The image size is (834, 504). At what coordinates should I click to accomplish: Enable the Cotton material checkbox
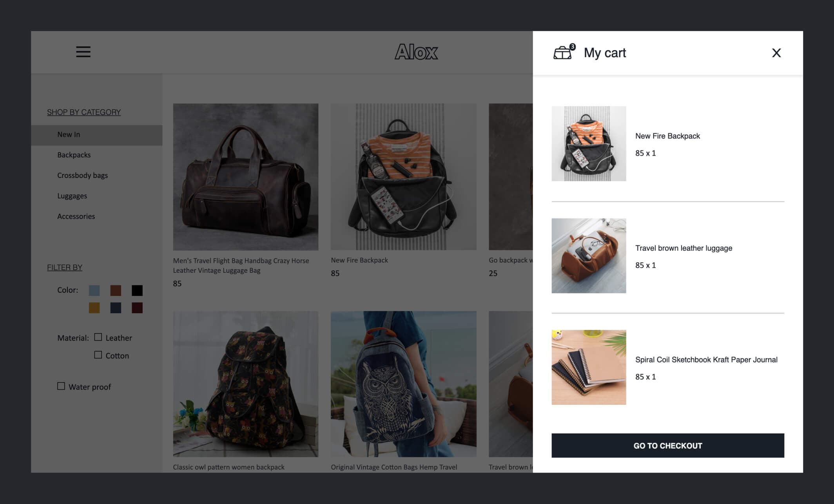tap(98, 355)
